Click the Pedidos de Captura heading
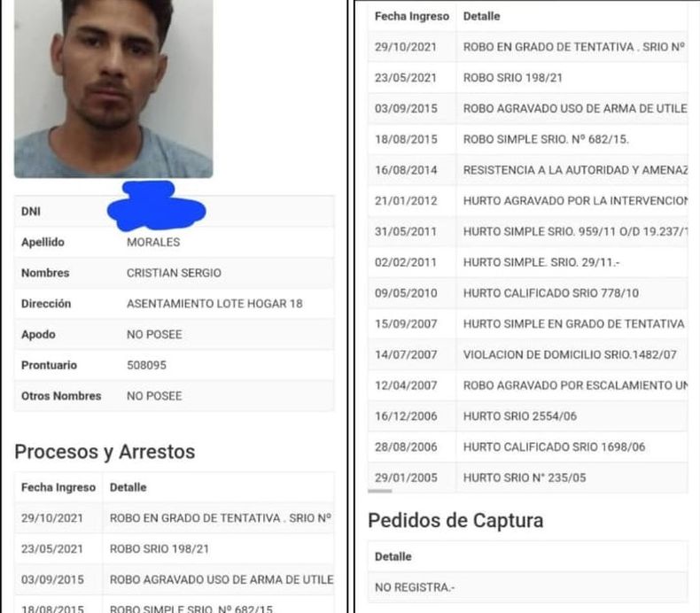700x613 pixels. click(455, 521)
